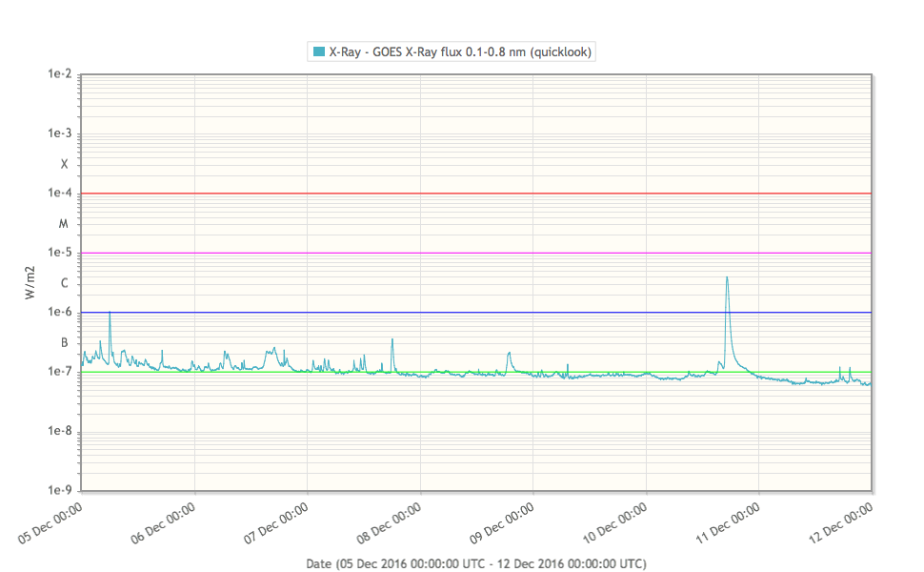Screen dimensions: 924x572
Task: Click the magenta M-class threshold line
Action: coord(476,253)
